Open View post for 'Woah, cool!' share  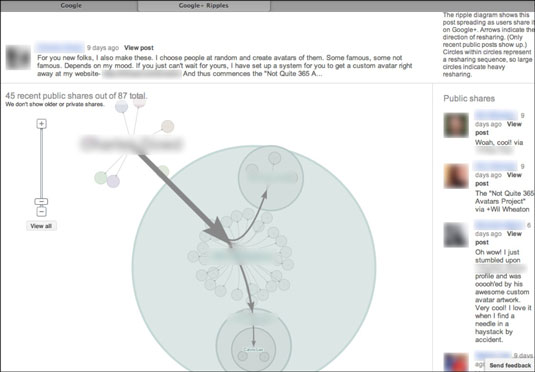point(498,128)
